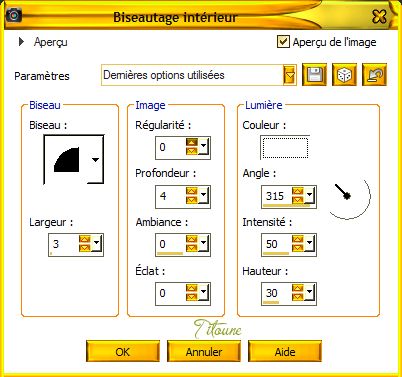Click into the Régularité value field
The image size is (402, 377).
171,147
